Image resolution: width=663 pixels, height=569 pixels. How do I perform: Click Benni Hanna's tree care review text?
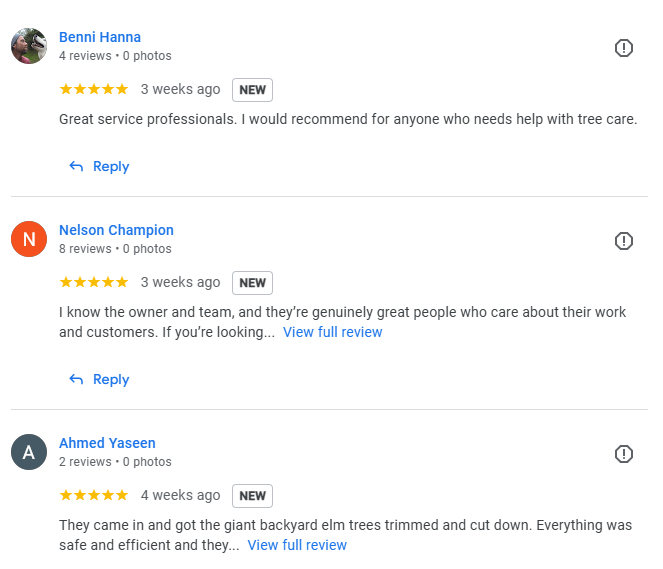coord(348,120)
